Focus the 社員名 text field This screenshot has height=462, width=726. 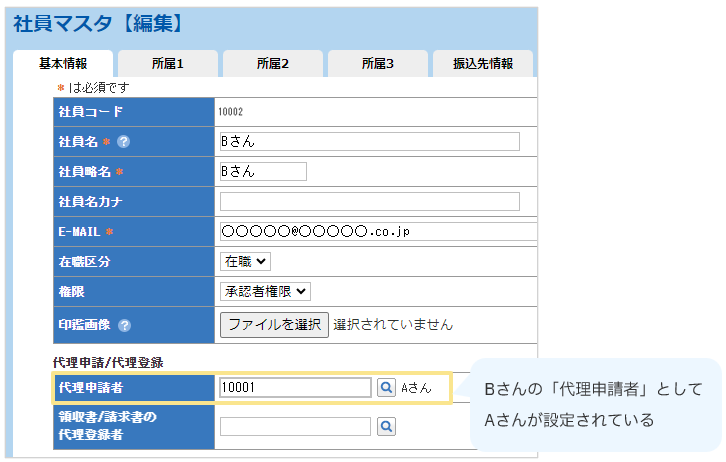click(x=369, y=141)
